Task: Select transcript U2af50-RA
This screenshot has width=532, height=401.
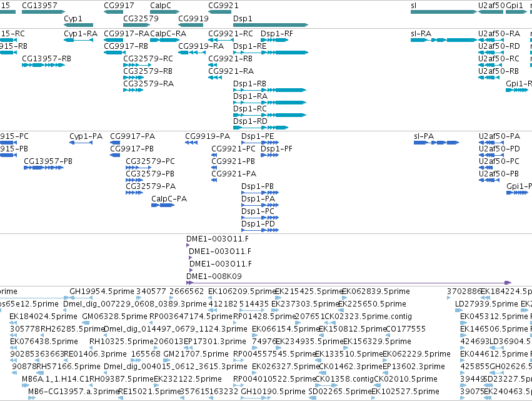Action: tap(499, 34)
